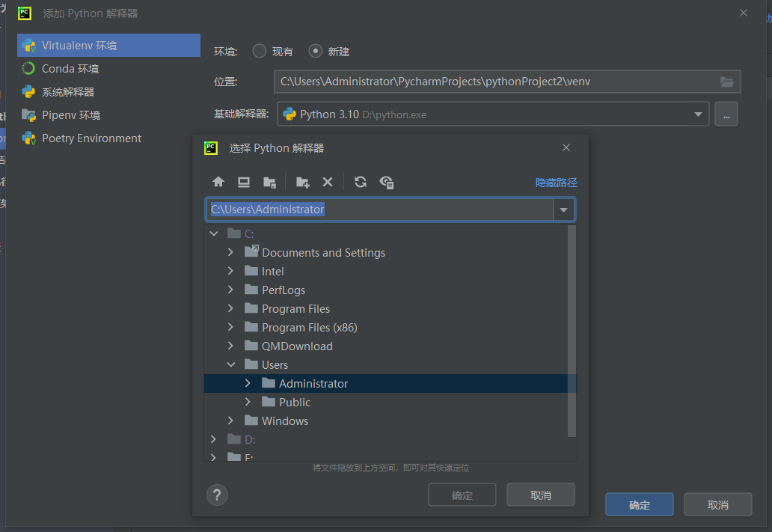Click the file tree vertical scrollbar

pyautogui.click(x=572, y=331)
